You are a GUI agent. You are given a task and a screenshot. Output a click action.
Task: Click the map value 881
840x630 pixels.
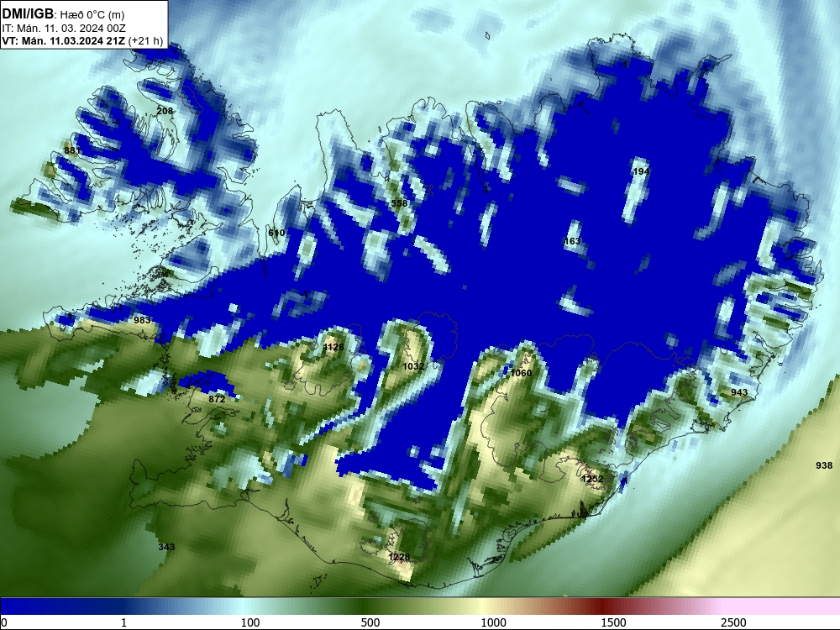[71, 150]
